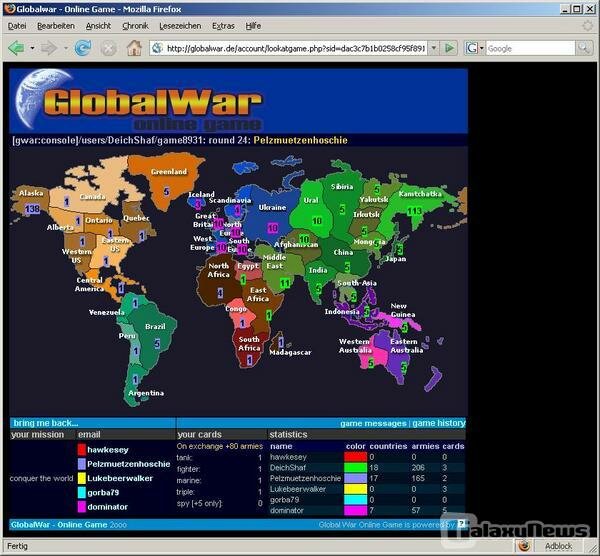Click the green DeichShaf color in statistics
Viewport: 600px width, 556px height.
pos(355,467)
